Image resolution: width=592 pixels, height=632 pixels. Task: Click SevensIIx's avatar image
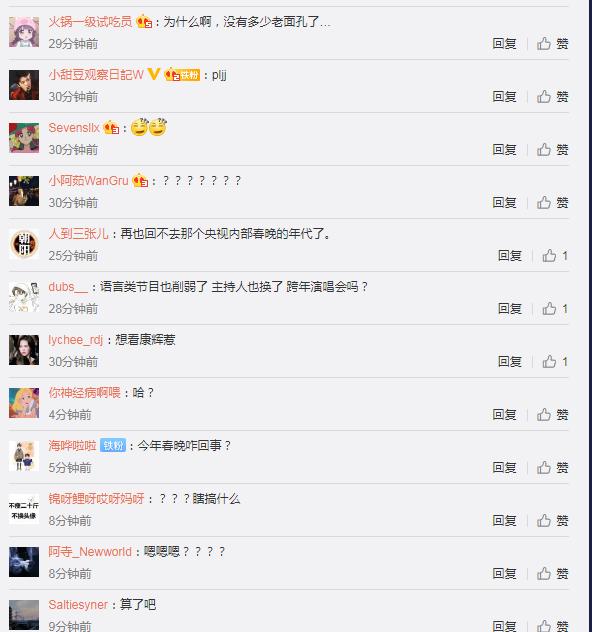click(24, 138)
